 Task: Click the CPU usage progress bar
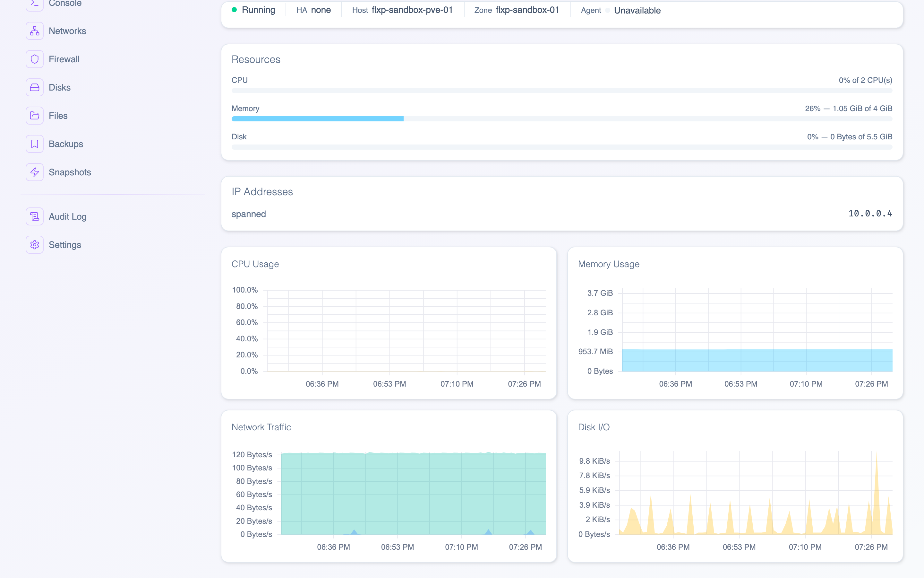(x=562, y=91)
